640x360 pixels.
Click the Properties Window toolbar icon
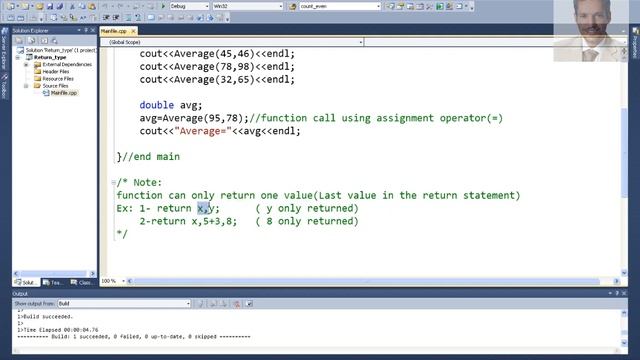(x=400, y=6)
